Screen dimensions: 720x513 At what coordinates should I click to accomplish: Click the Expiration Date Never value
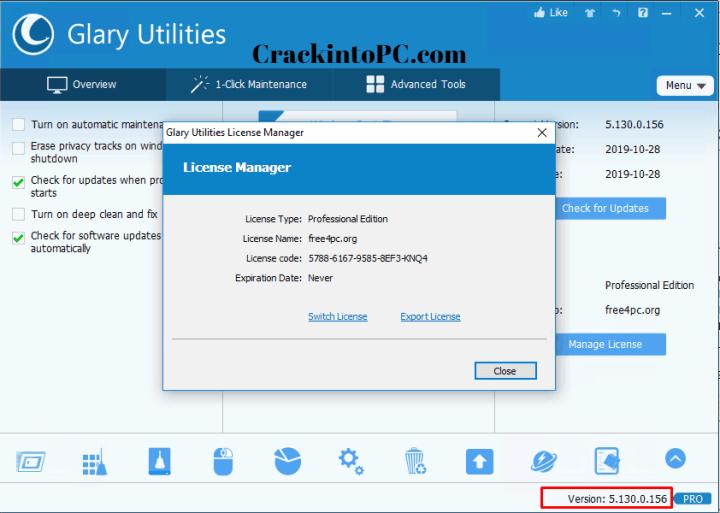coord(320,278)
